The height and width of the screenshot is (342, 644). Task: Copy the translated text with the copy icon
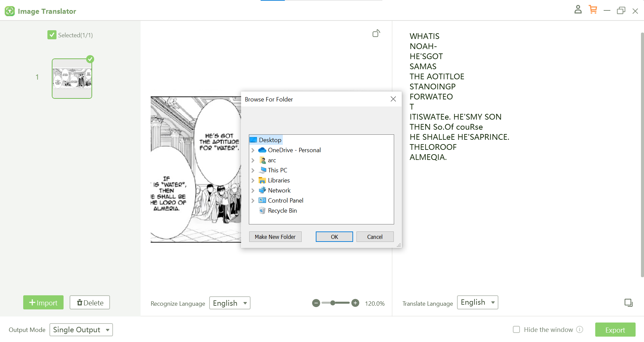[629, 303]
